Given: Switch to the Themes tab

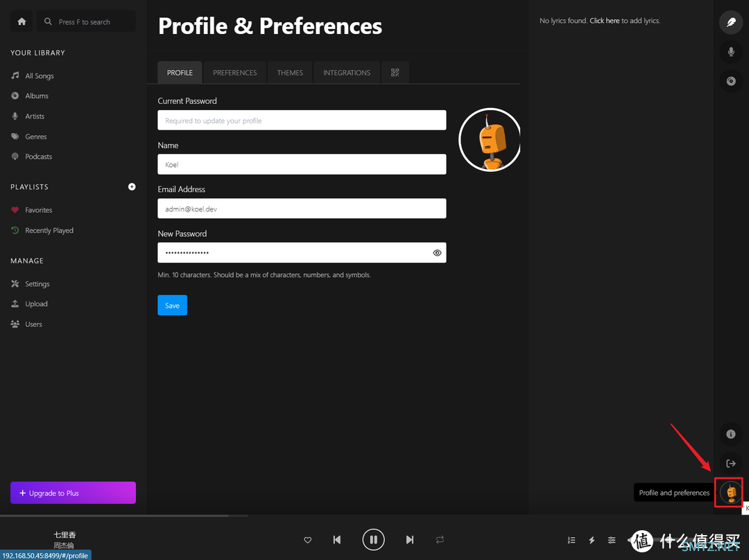Looking at the screenshot, I should tap(290, 73).
